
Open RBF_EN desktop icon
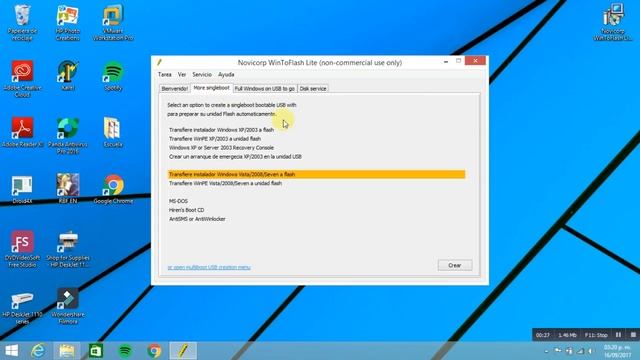coord(68,189)
